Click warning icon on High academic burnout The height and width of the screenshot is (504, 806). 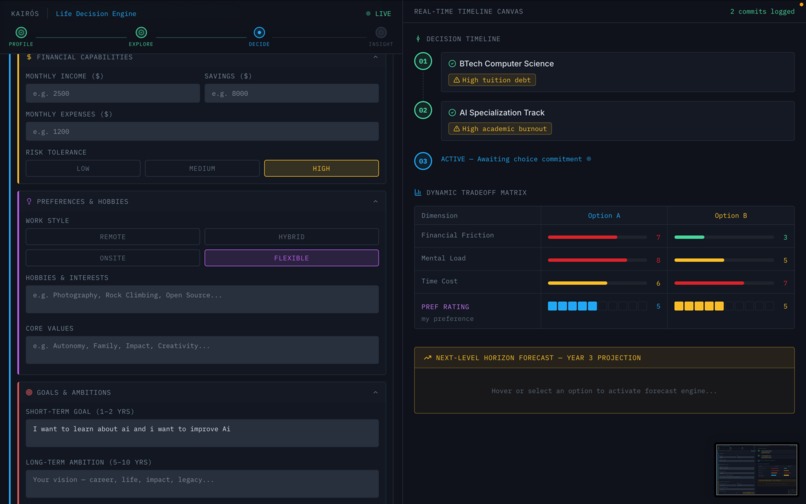point(456,129)
